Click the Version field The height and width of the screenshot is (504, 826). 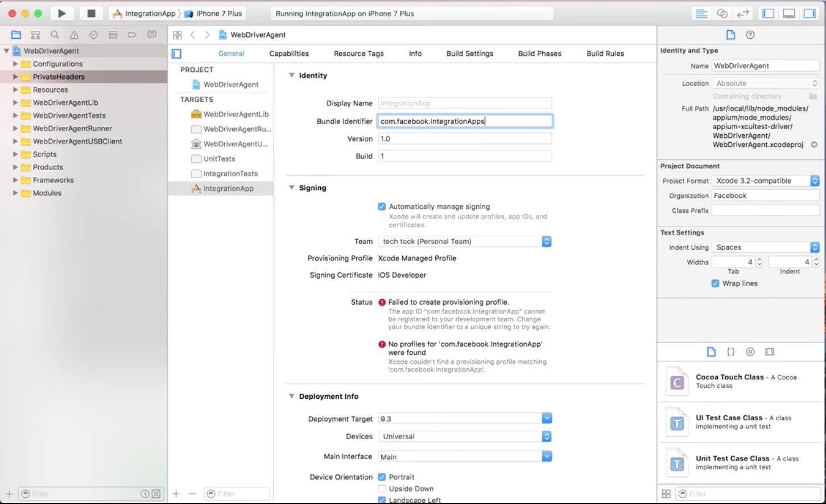465,139
